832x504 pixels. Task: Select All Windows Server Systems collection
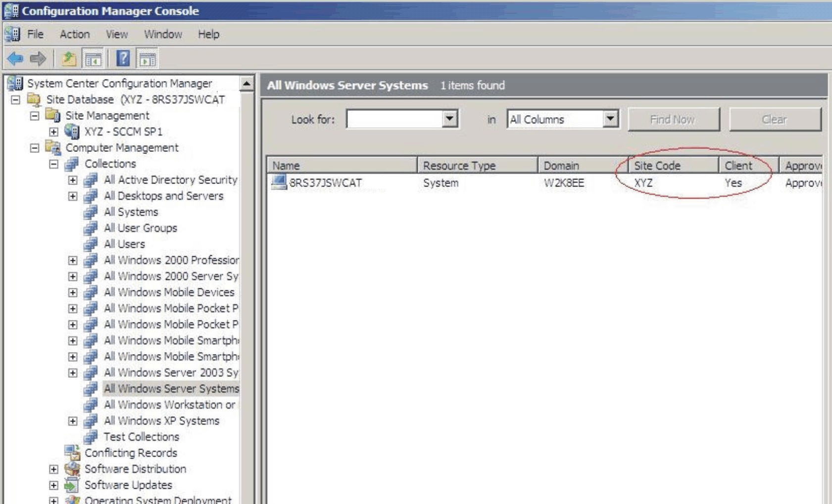coord(171,389)
